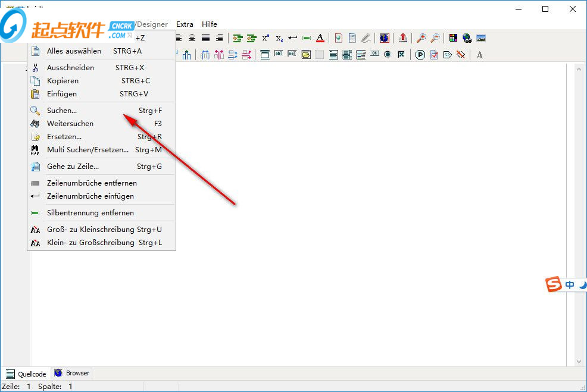Open 'Suchen...' from the menu
The image size is (587, 392).
[101, 111]
